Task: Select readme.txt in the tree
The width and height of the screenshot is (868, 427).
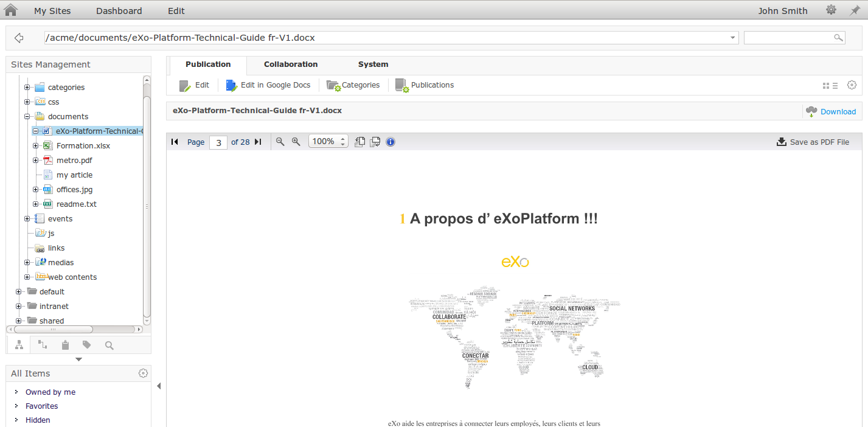Action: point(77,204)
